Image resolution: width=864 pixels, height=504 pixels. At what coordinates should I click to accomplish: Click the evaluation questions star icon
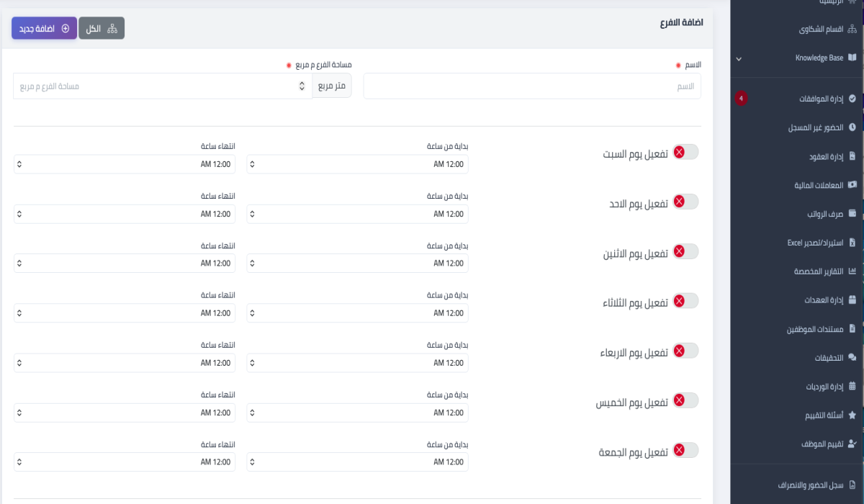coord(852,415)
